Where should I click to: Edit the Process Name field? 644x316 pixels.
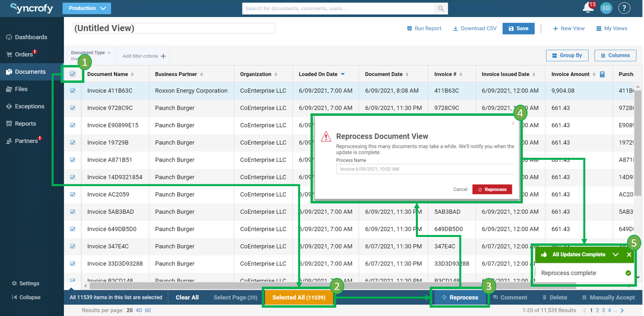(x=425, y=169)
